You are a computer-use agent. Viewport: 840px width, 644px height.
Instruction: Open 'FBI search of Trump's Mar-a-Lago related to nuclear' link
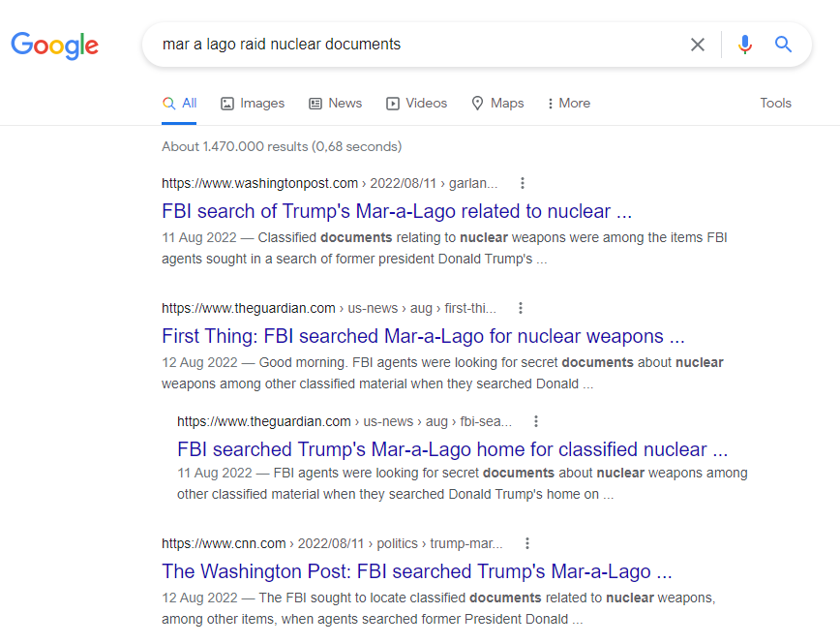pos(397,211)
